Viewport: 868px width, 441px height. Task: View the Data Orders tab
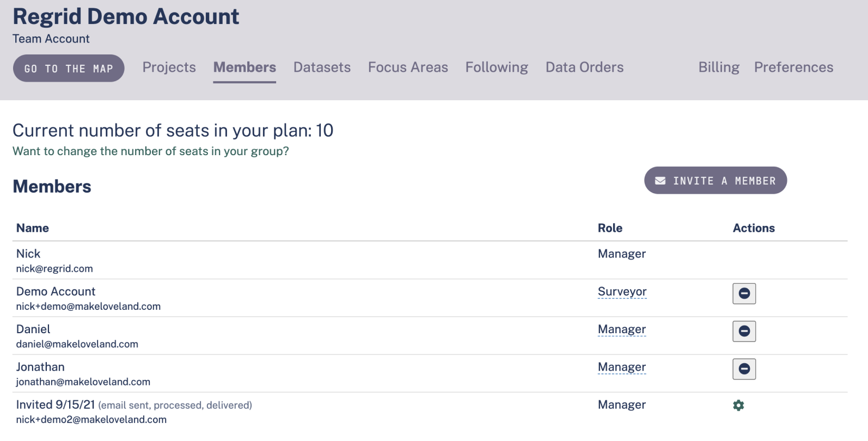click(x=584, y=67)
